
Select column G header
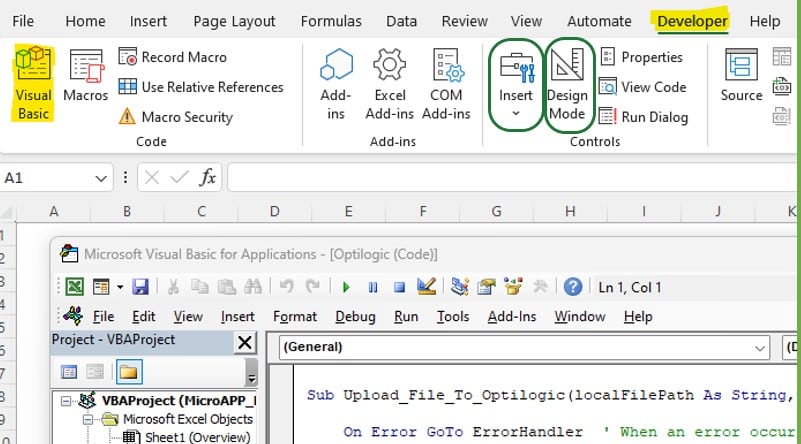click(x=497, y=212)
